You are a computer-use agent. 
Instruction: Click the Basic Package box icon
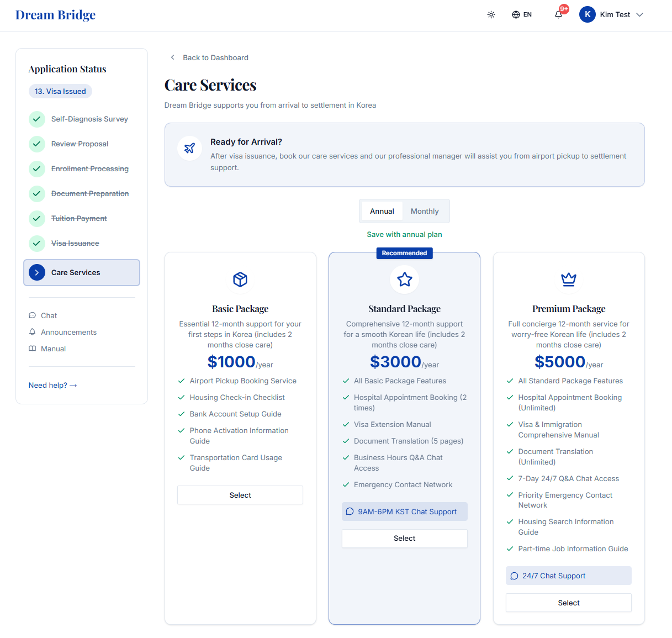(x=240, y=280)
